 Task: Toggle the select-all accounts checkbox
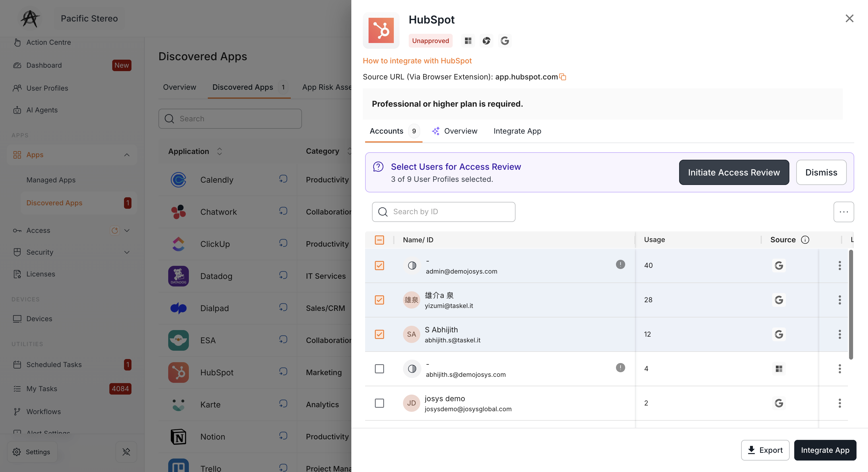[379, 240]
